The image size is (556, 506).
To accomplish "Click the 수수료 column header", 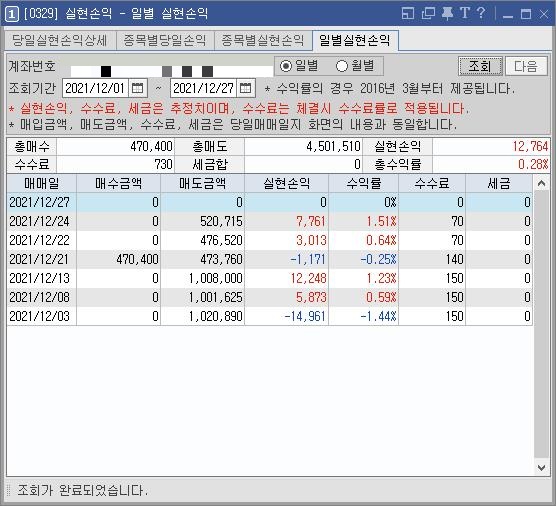I will [x=432, y=183].
